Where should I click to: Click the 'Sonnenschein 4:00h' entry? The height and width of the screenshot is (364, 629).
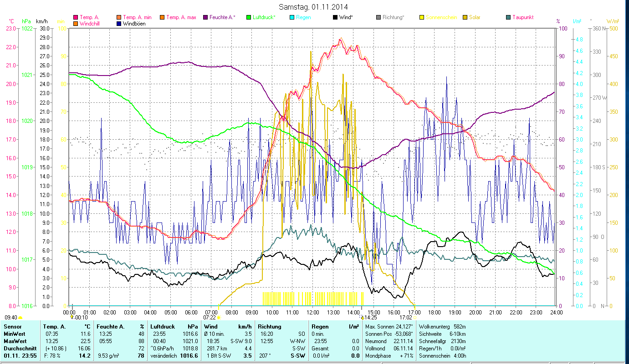tap(442, 356)
